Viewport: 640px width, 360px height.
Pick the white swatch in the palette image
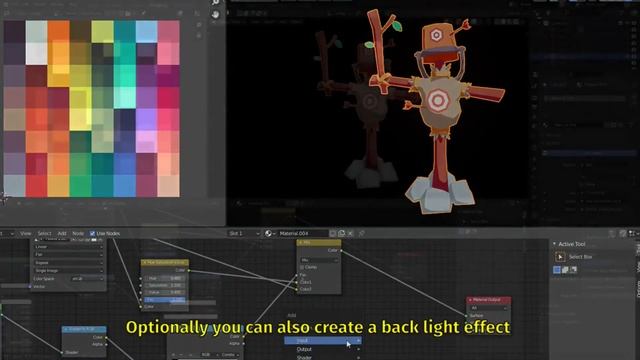click(36, 53)
